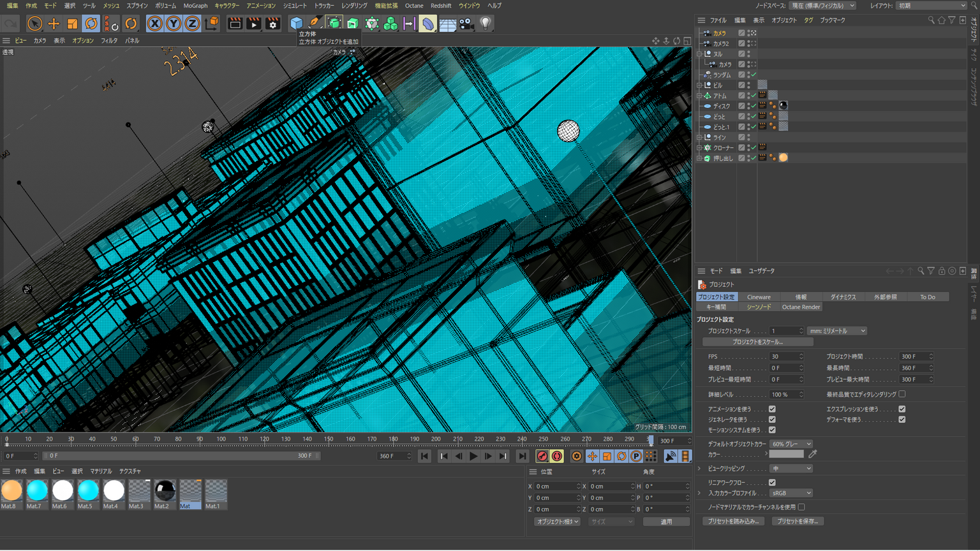Image resolution: width=980 pixels, height=551 pixels.
Task: Add a cube object from the toolbar
Action: (x=297, y=24)
